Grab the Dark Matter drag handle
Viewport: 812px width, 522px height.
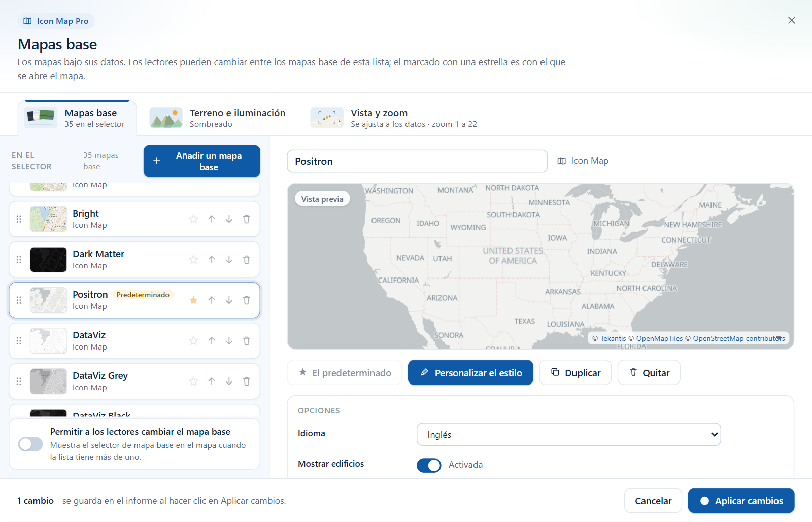[19, 260]
